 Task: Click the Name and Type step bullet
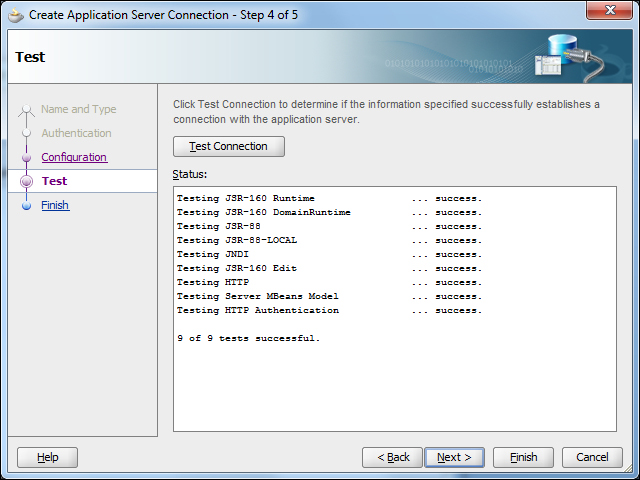click(x=27, y=110)
